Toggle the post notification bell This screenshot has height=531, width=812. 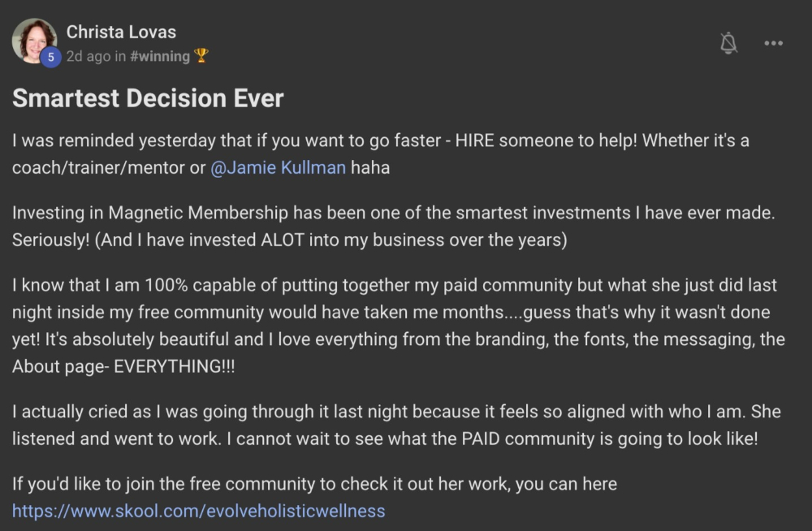(728, 44)
